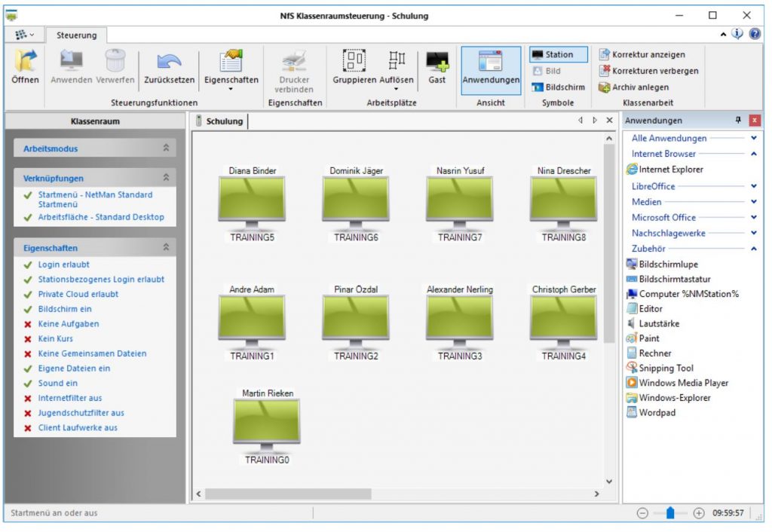The image size is (772, 532).
Task: Toggle the Anwendungen view button
Action: 491,68
